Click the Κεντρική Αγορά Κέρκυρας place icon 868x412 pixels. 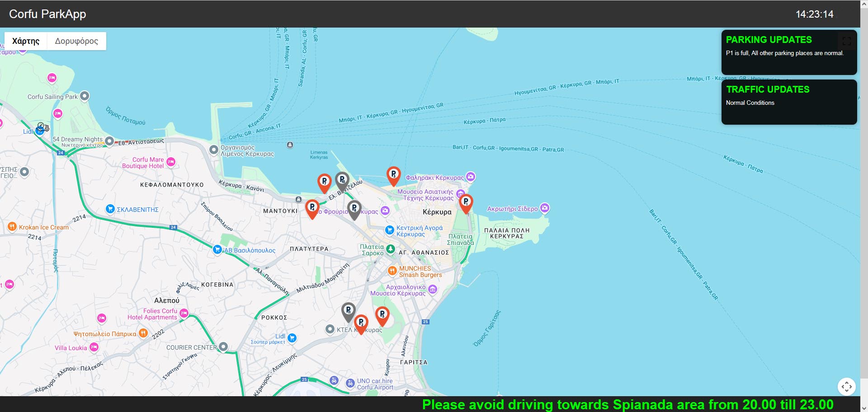[x=389, y=230]
